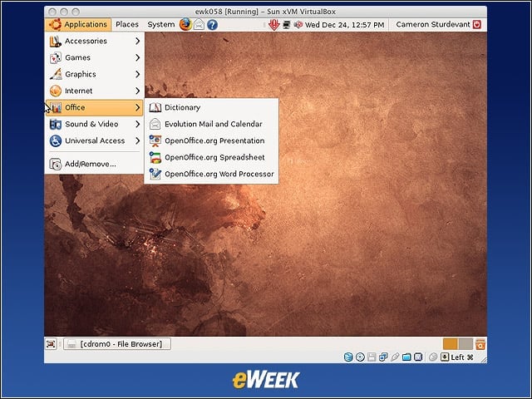532x399 pixels.
Task: Click the Wed Dec 24 clock
Action: (344, 25)
